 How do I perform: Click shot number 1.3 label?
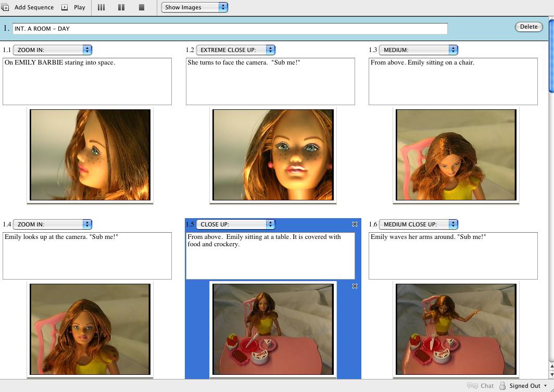[373, 50]
